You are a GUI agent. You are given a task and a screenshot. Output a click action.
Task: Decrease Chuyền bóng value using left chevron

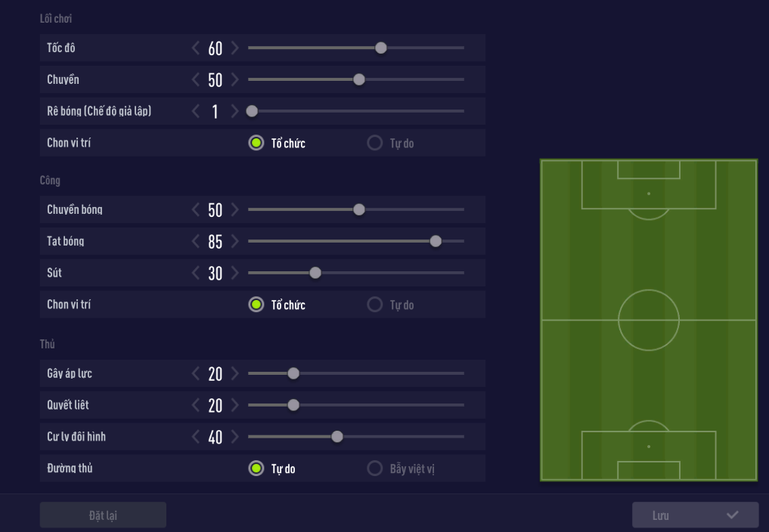click(x=197, y=210)
